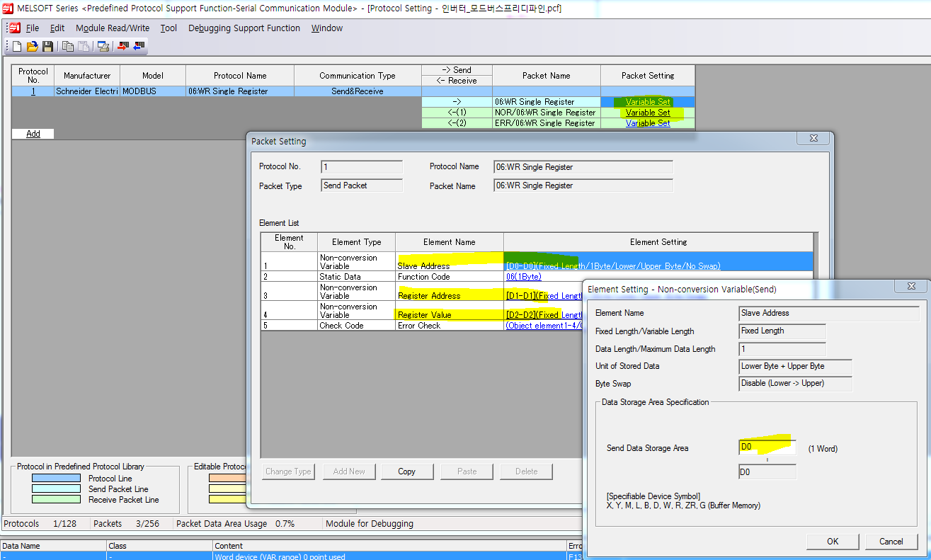
Task: Click the Protocol Line blue legend swatch
Action: [56, 479]
